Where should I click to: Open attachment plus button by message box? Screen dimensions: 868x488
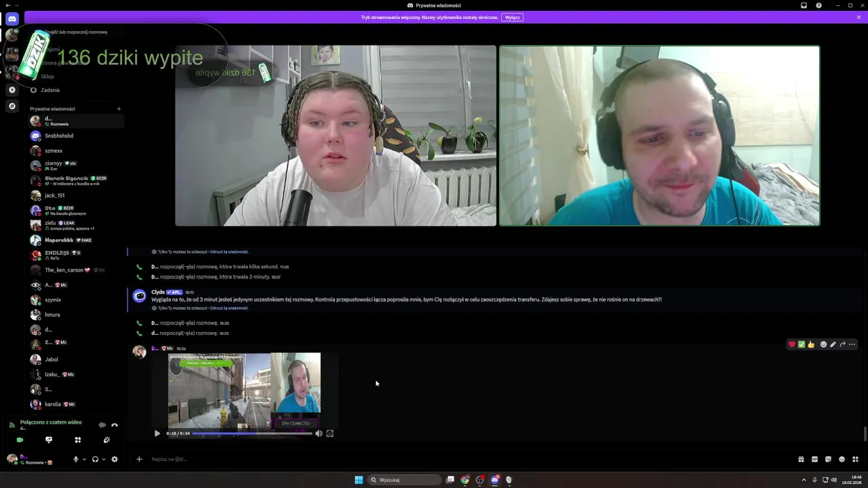pyautogui.click(x=139, y=459)
